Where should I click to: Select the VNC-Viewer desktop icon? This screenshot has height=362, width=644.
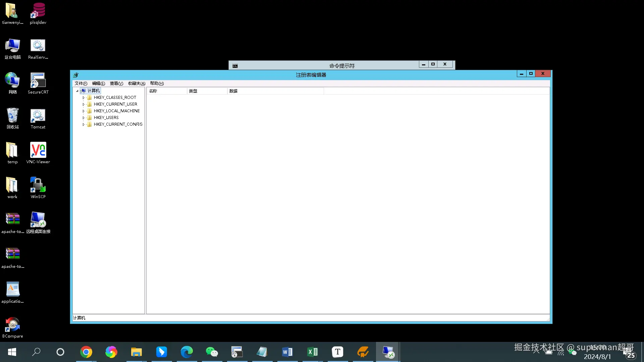(x=38, y=151)
